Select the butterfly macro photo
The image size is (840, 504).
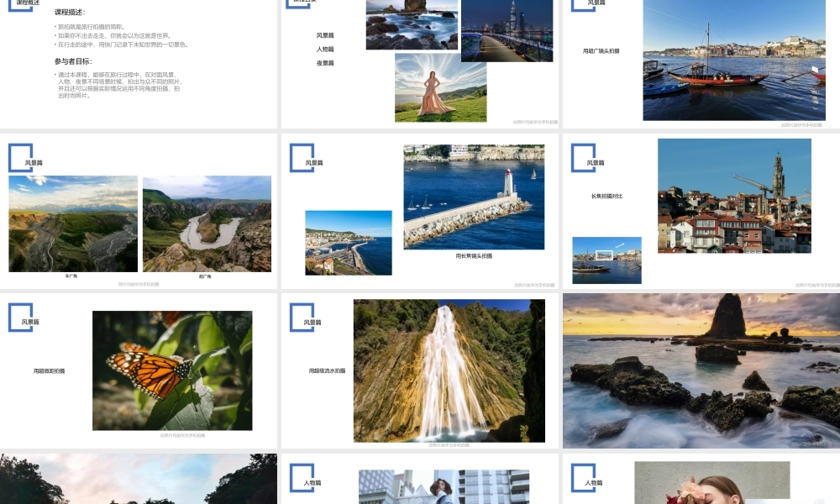click(x=171, y=370)
